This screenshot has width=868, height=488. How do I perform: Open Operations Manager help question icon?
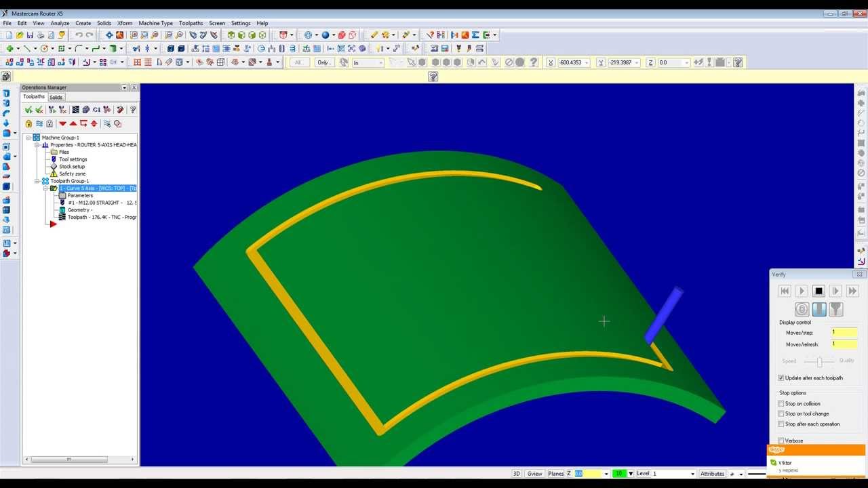point(133,110)
